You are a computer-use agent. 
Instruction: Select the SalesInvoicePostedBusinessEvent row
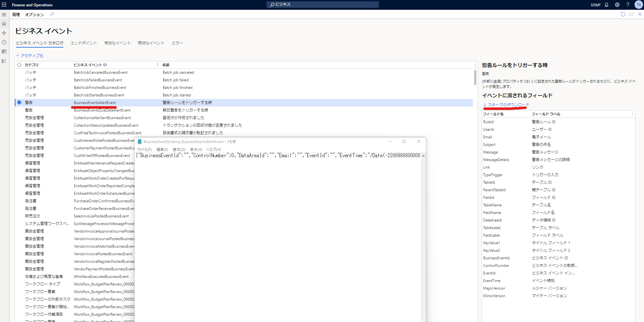75,216
